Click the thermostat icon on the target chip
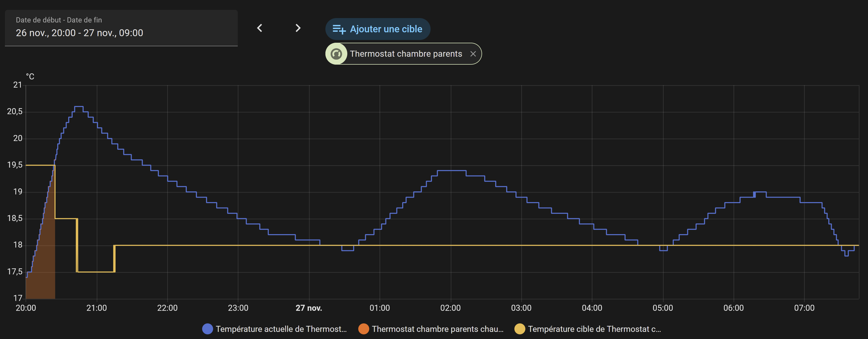The width and height of the screenshot is (868, 339). coord(336,54)
